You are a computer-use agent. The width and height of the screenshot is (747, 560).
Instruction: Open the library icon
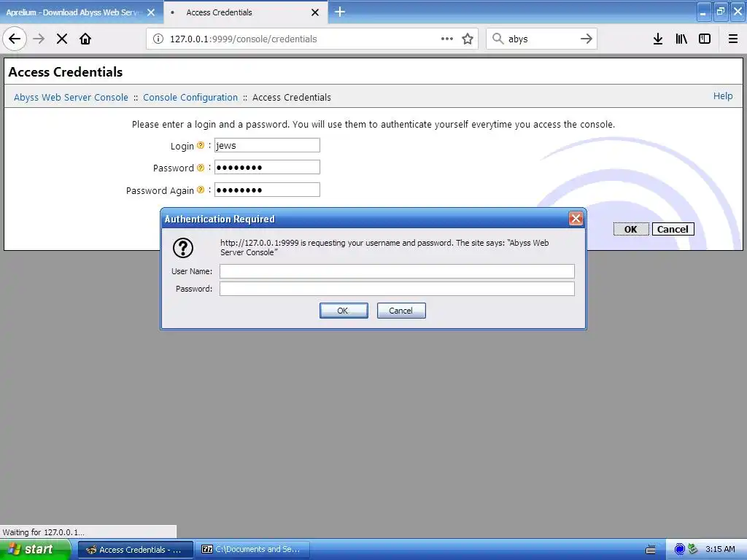[681, 39]
